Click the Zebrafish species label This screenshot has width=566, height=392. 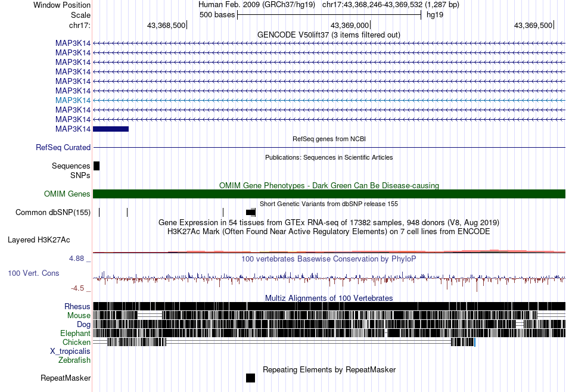[74, 360]
